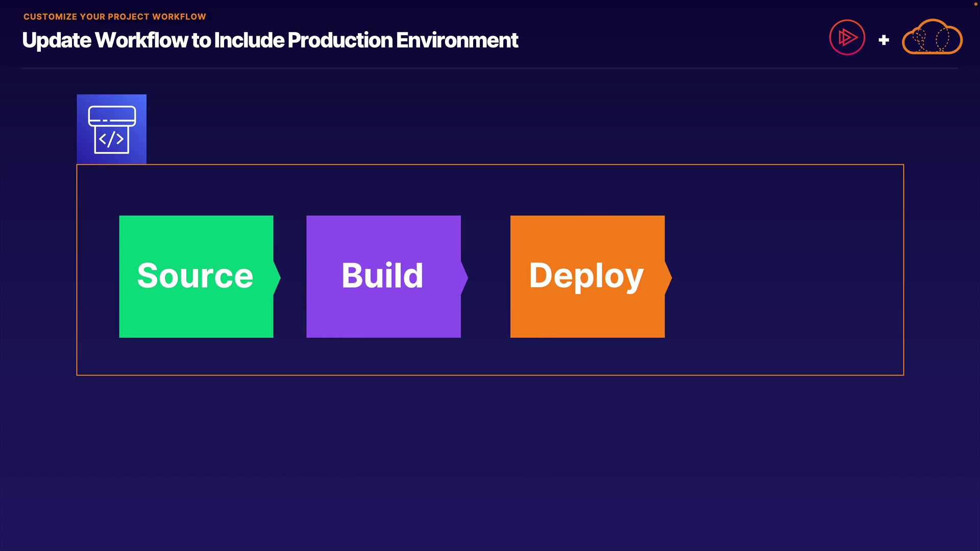Click the orange workflow container's top border
The width and height of the screenshot is (980, 551).
coord(490,165)
